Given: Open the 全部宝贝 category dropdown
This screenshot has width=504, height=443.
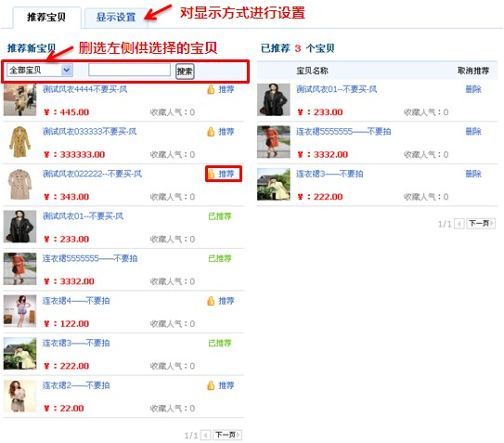Looking at the screenshot, I should pos(40,71).
